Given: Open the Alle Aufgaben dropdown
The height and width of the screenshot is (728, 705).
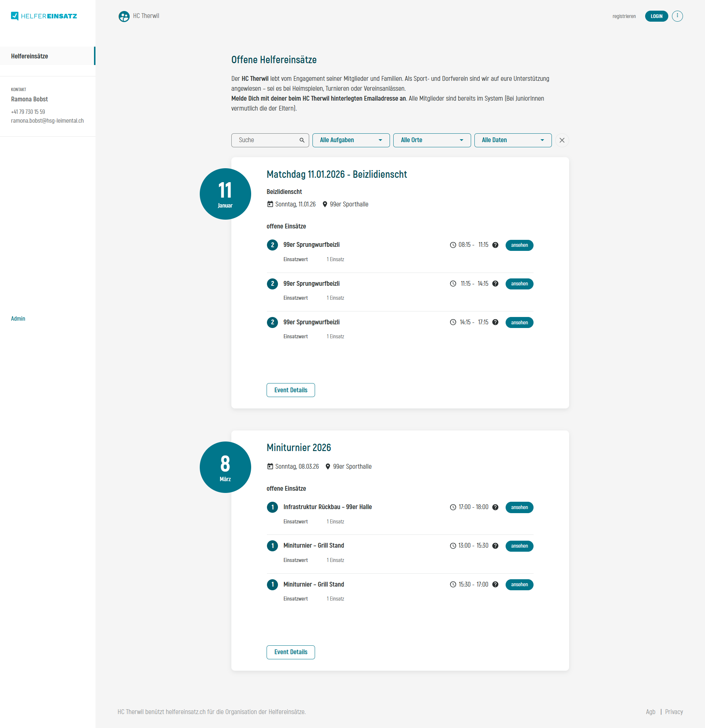Looking at the screenshot, I should tap(351, 140).
